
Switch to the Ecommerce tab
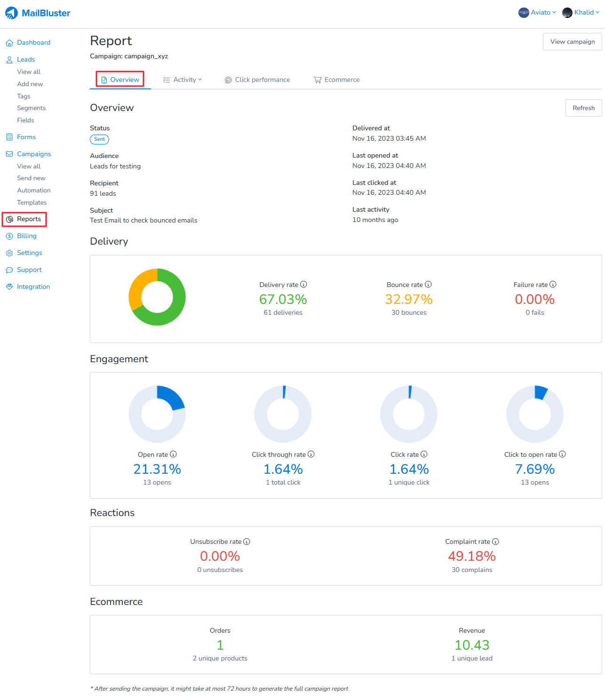(x=337, y=80)
